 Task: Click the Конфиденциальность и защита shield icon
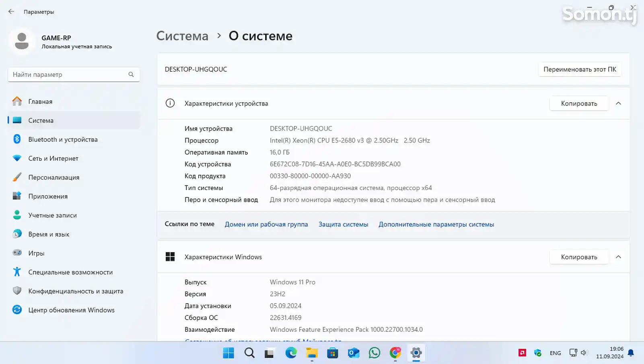(x=17, y=291)
